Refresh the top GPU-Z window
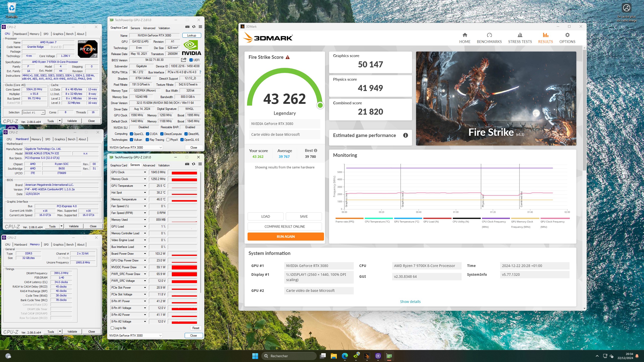644x362 pixels. tap(194, 27)
